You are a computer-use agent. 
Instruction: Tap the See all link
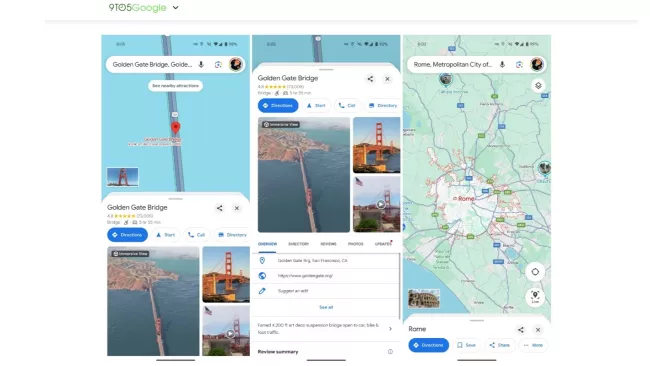click(x=326, y=307)
